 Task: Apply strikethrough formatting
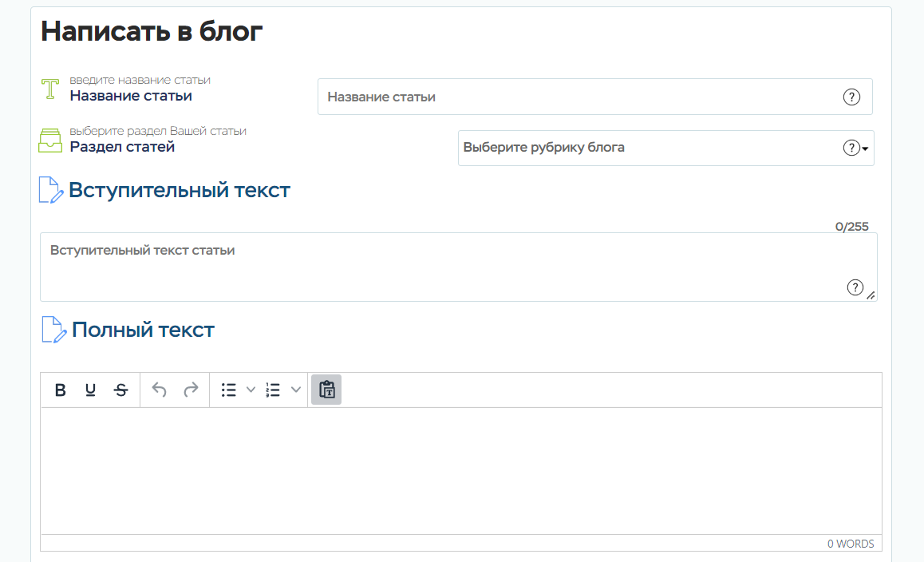coord(120,390)
